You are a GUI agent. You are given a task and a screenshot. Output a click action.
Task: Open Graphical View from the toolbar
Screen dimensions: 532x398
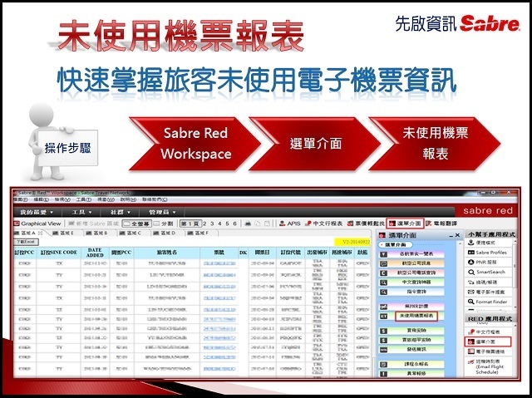[x=37, y=224]
